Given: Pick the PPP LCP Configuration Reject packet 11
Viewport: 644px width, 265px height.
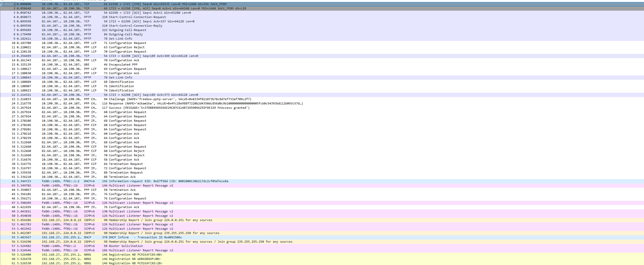Looking at the screenshot, I should tap(127, 47).
